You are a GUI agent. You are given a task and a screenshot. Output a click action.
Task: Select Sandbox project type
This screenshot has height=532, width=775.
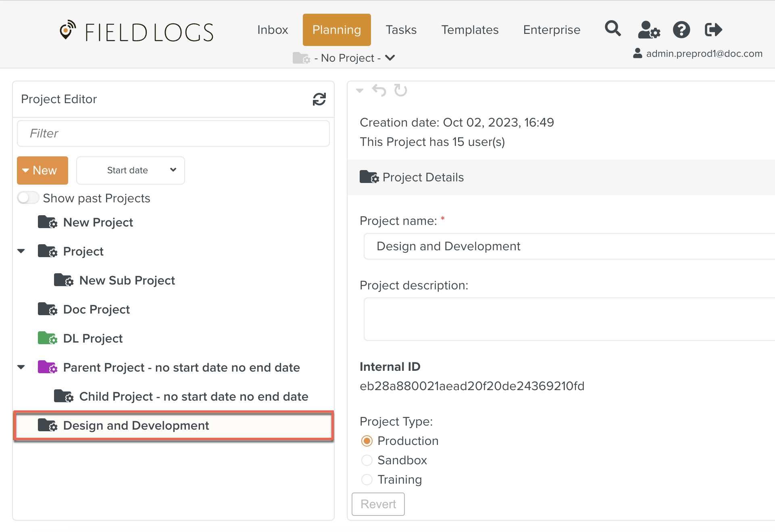(367, 460)
